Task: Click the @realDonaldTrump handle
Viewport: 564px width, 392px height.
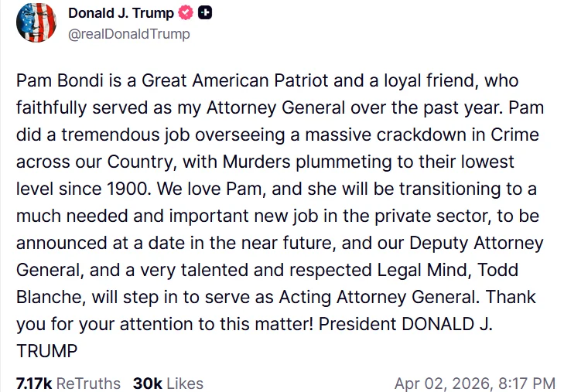Action: pyautogui.click(x=129, y=34)
